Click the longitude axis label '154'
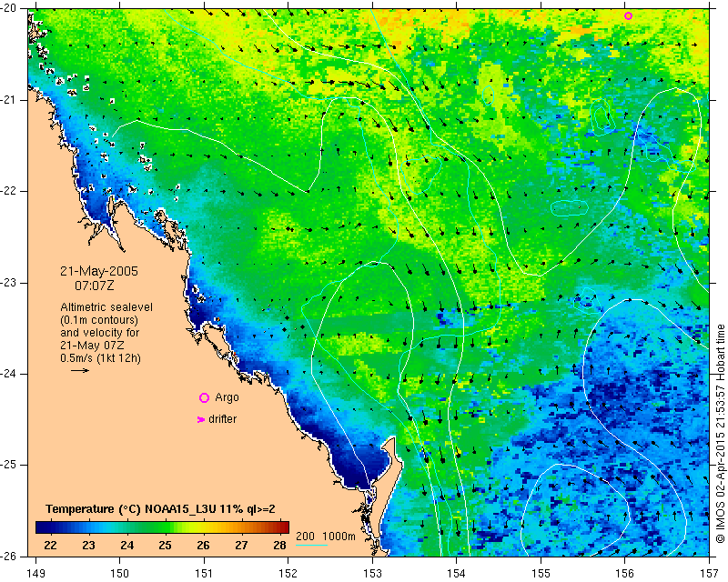This screenshot has width=728, height=582. point(457,573)
